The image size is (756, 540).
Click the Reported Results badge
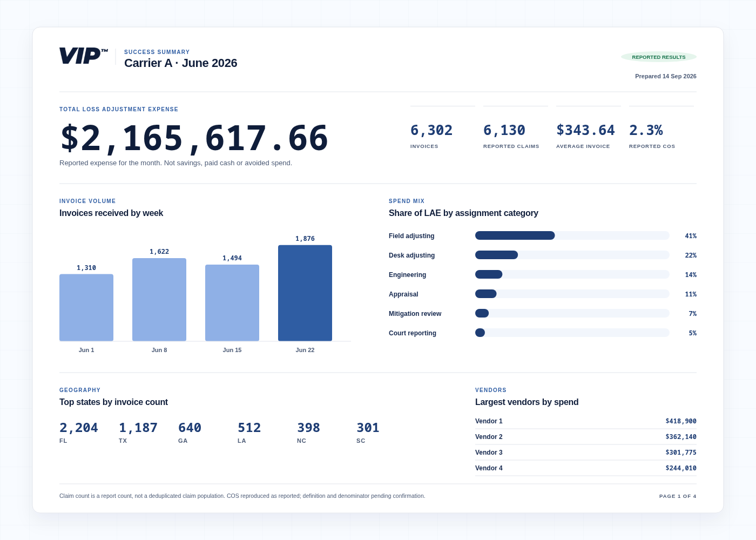click(659, 57)
